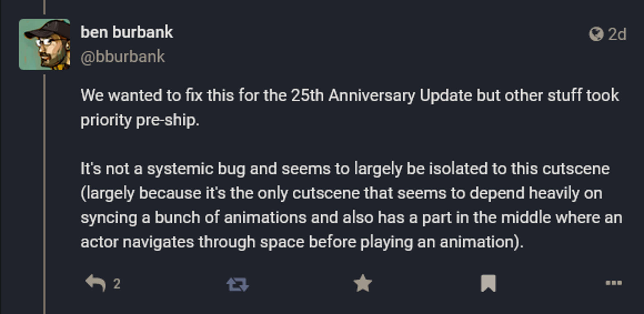
Task: Click the text "priority pre-ship."
Action: coord(140,120)
